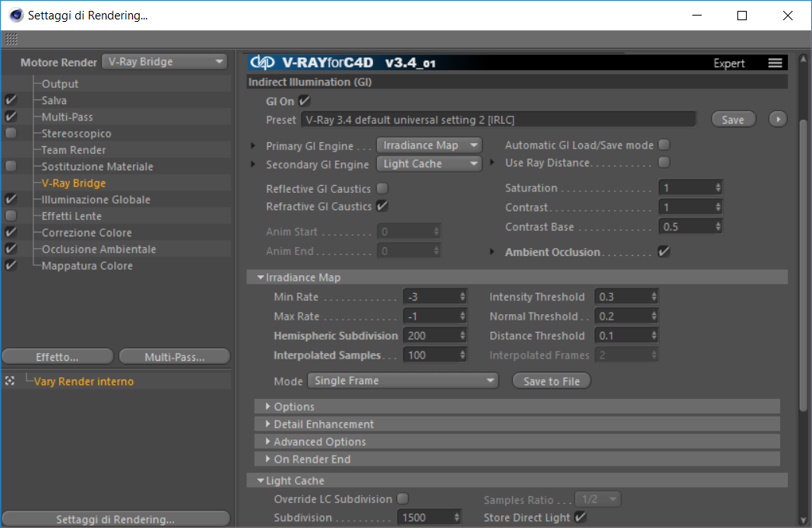This screenshot has width=812, height=528.
Task: Expand the Advanced Options section
Action: 268,442
